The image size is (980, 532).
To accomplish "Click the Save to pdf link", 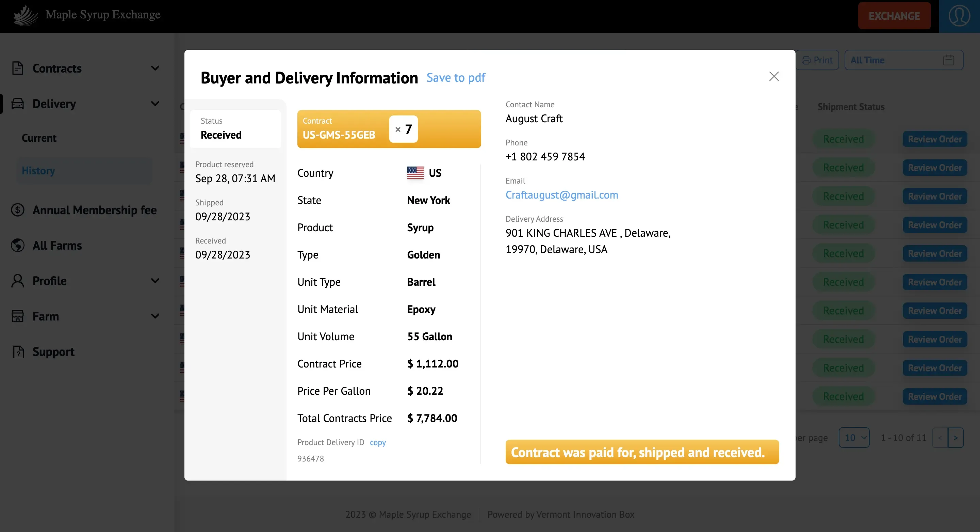I will (456, 78).
